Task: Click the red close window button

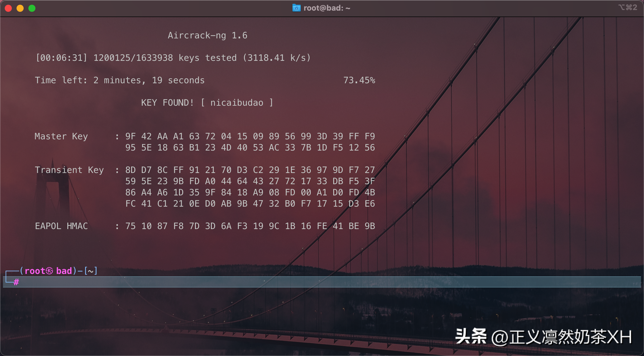Action: coord(8,8)
